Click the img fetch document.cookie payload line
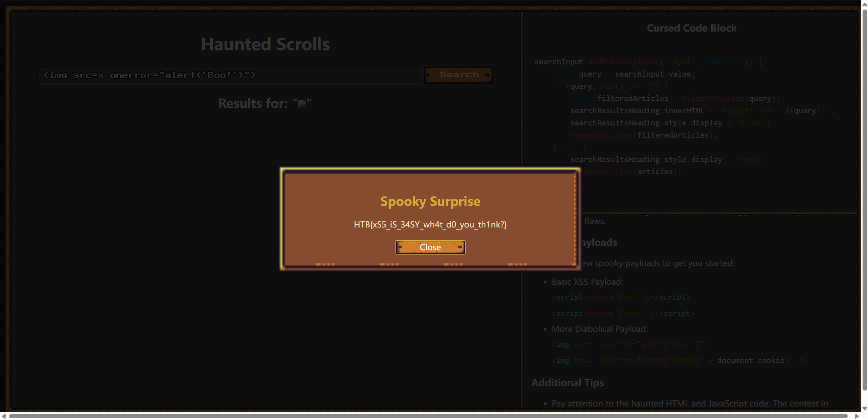Screen dimensions: 868x419 (678, 361)
